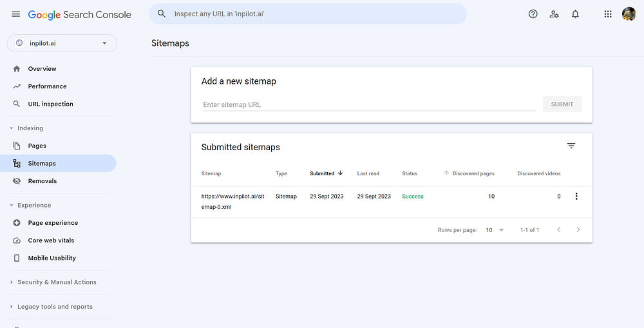Filter the submitted sitemaps table

tap(571, 146)
